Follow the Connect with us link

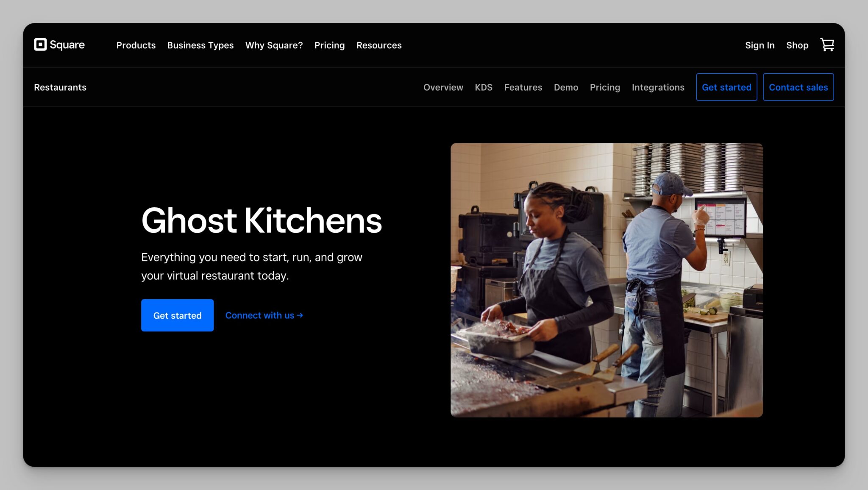pyautogui.click(x=264, y=315)
